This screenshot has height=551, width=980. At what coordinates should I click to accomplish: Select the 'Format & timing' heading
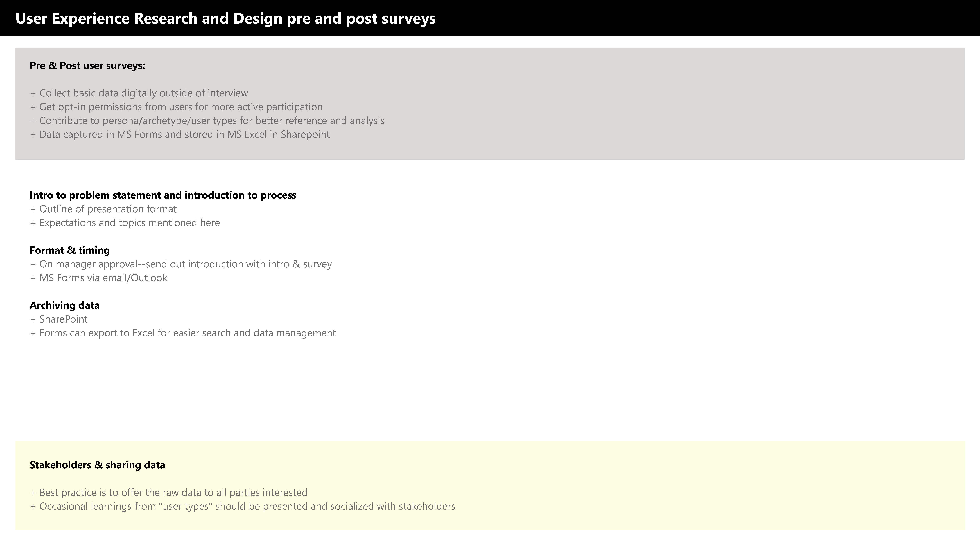70,250
